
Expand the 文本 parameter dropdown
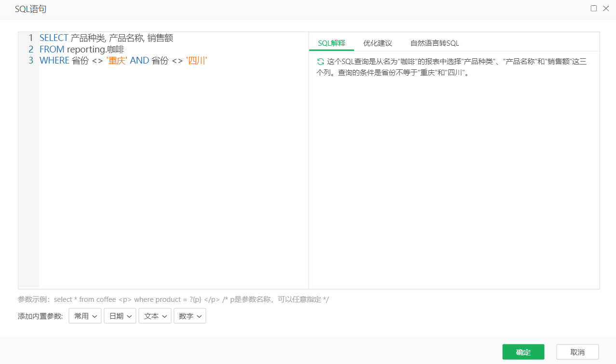point(155,316)
